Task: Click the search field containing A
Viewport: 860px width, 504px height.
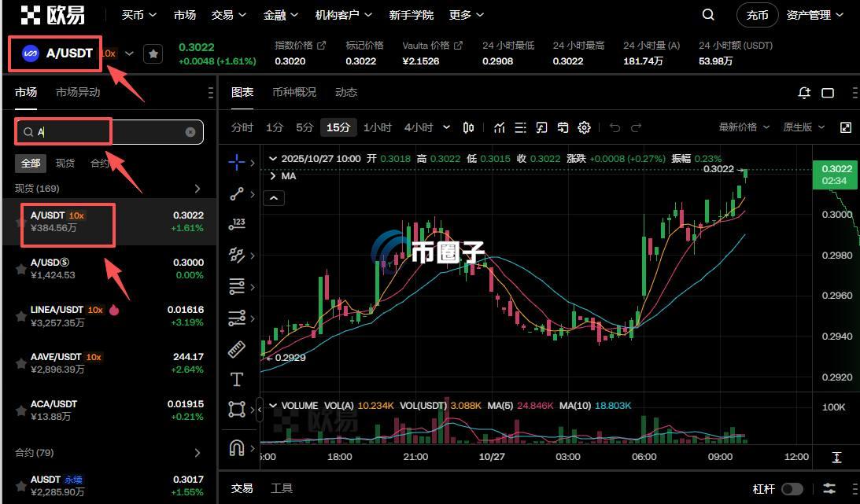Action: point(110,132)
